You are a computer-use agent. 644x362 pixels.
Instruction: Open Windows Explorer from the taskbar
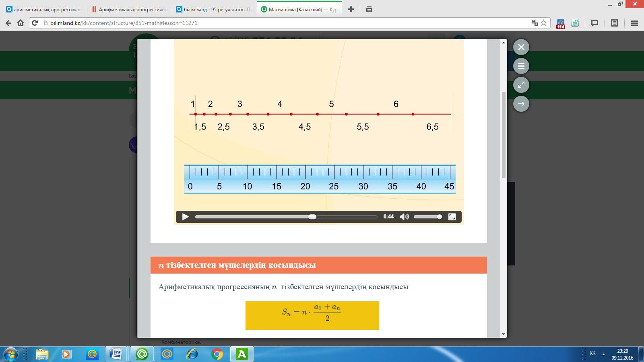42,354
